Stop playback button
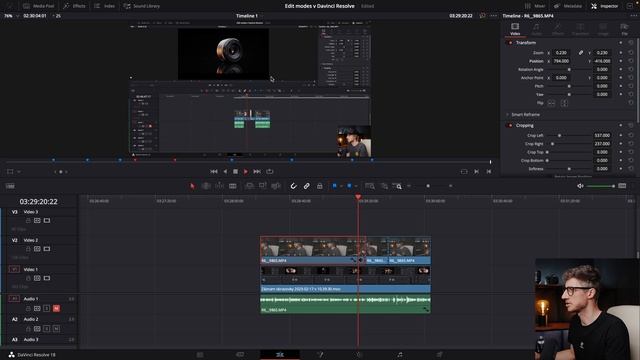This screenshot has height=360, width=640. (x=236, y=171)
